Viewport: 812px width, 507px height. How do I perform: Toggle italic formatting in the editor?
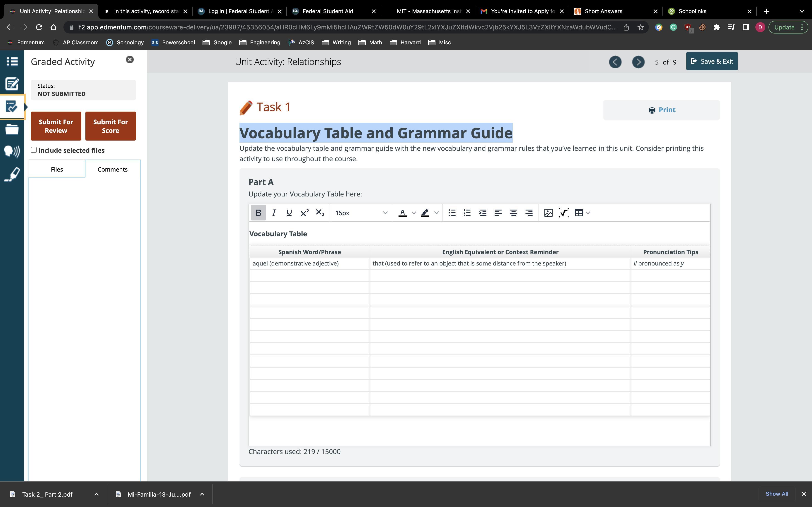(x=273, y=213)
